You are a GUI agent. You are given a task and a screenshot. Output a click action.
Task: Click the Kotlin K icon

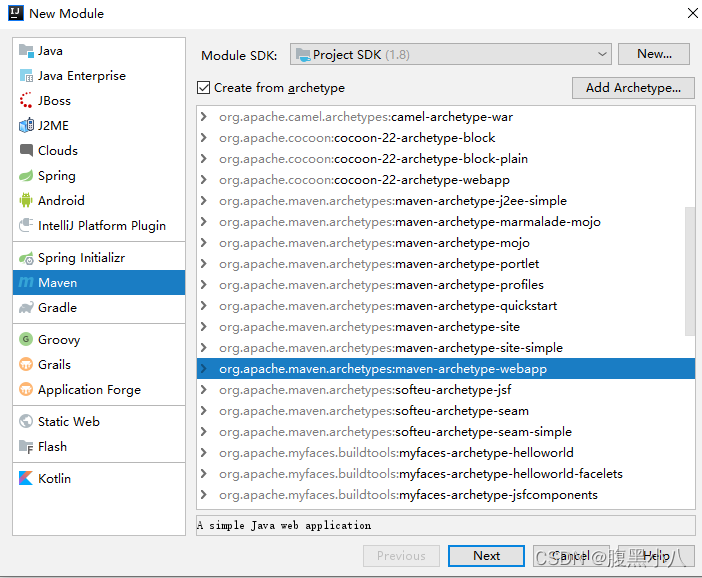tap(26, 478)
